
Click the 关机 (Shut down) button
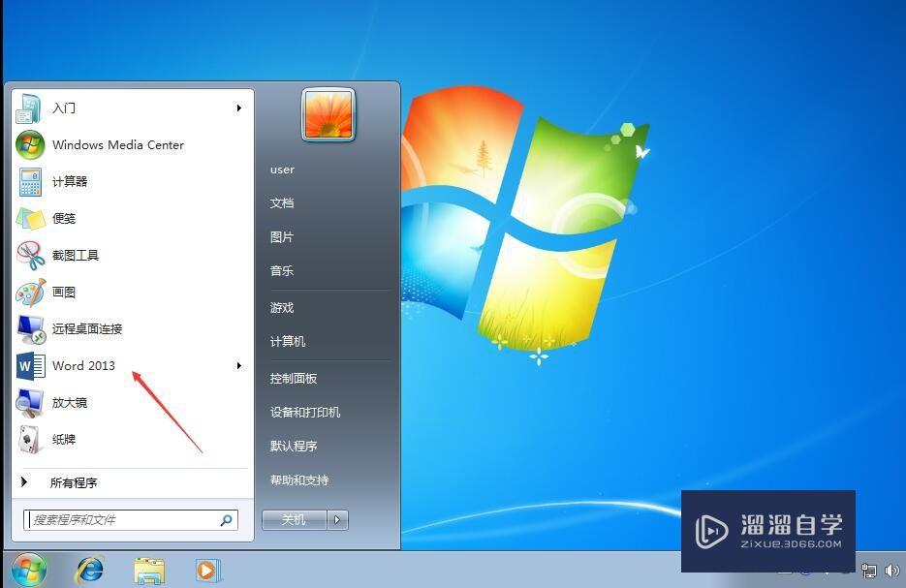click(294, 519)
